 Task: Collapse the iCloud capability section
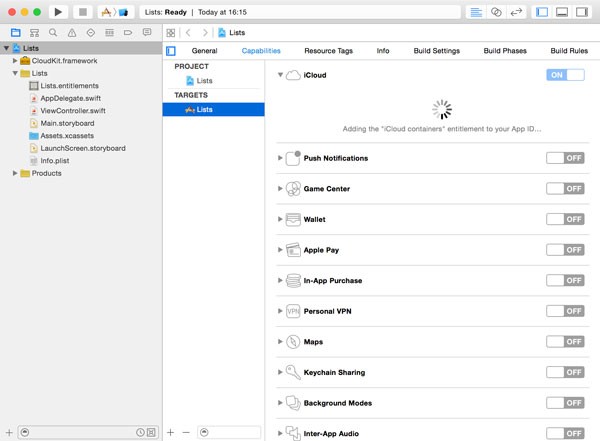point(280,75)
